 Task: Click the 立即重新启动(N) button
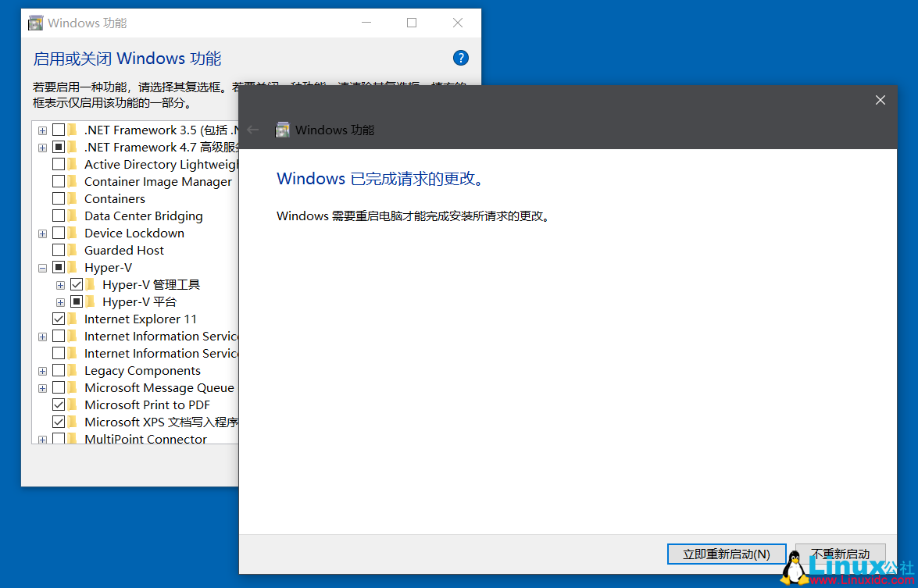[x=727, y=554]
